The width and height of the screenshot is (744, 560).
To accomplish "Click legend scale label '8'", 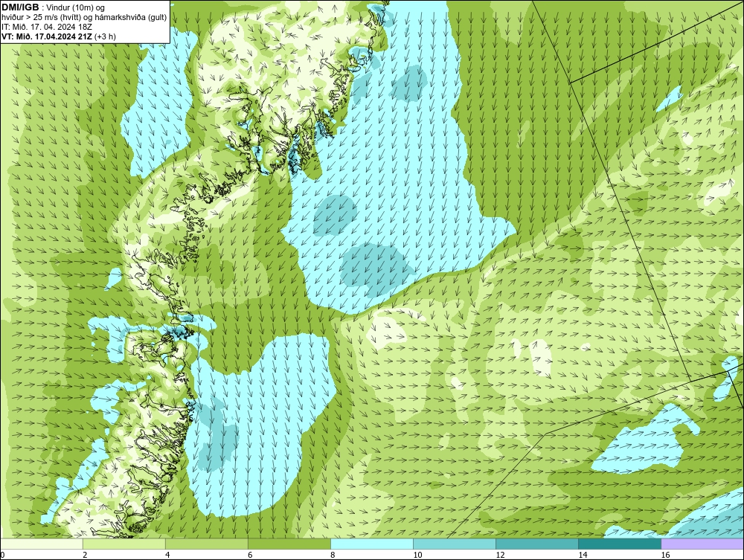I will tap(333, 555).
